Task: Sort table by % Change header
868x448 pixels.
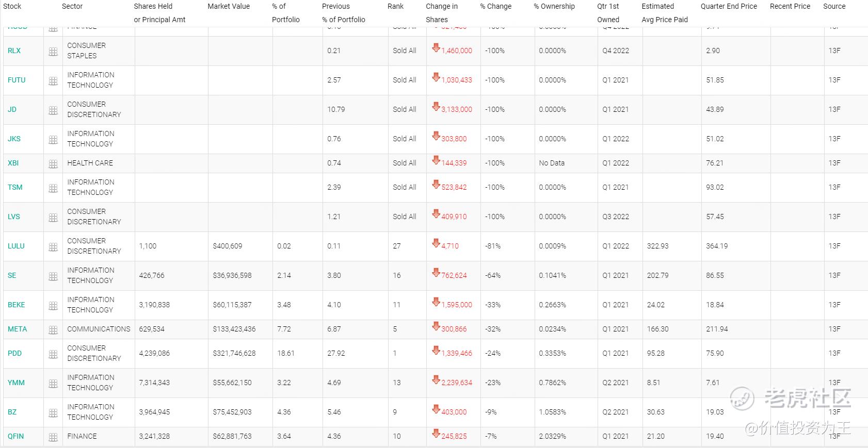Action: [x=495, y=6]
